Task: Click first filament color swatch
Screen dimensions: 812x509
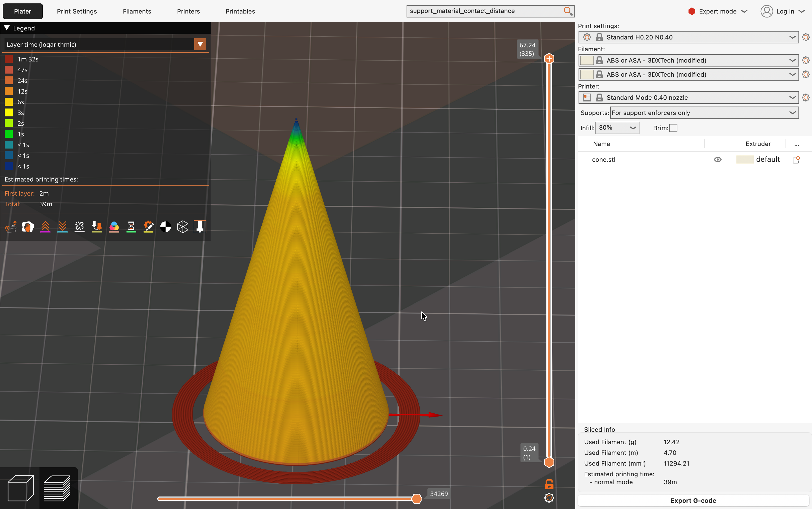Action: tap(587, 61)
